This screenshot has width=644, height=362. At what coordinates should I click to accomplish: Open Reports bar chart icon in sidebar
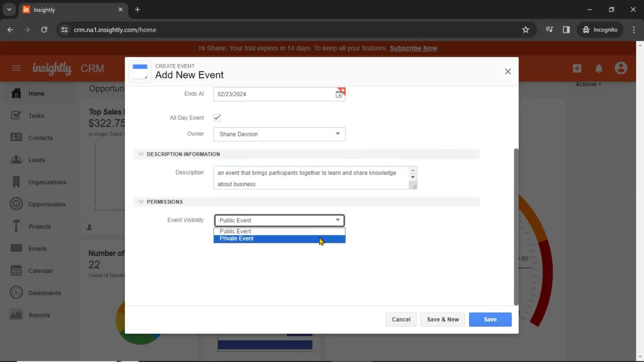16,315
